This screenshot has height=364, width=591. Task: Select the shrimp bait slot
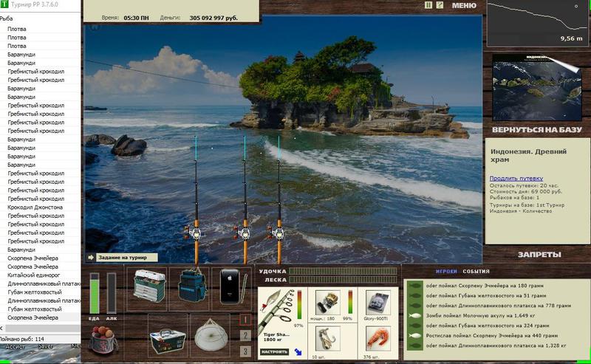point(378,339)
